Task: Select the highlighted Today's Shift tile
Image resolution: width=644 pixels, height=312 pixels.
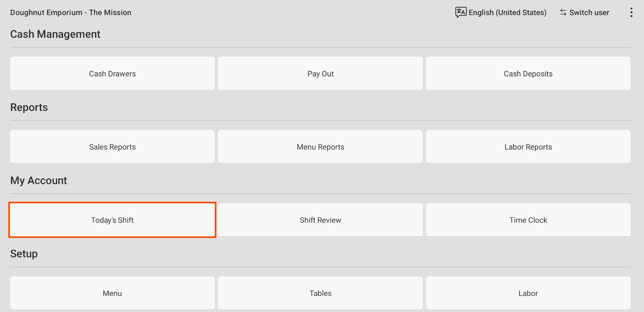Action: (x=112, y=220)
